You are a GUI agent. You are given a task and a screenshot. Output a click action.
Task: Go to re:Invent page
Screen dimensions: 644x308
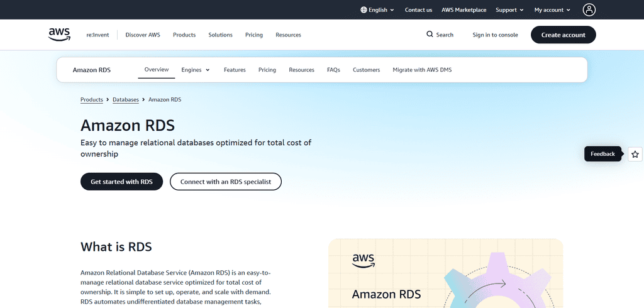point(97,35)
